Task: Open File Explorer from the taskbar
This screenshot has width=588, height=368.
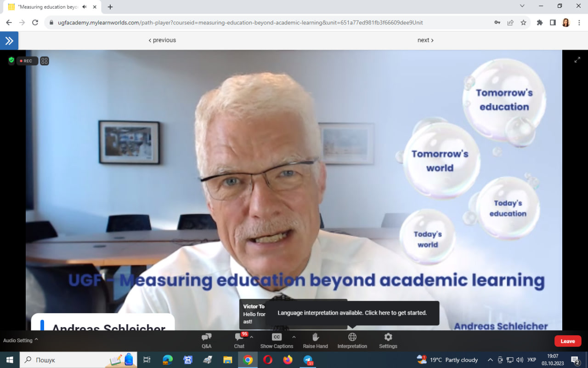Action: click(227, 360)
